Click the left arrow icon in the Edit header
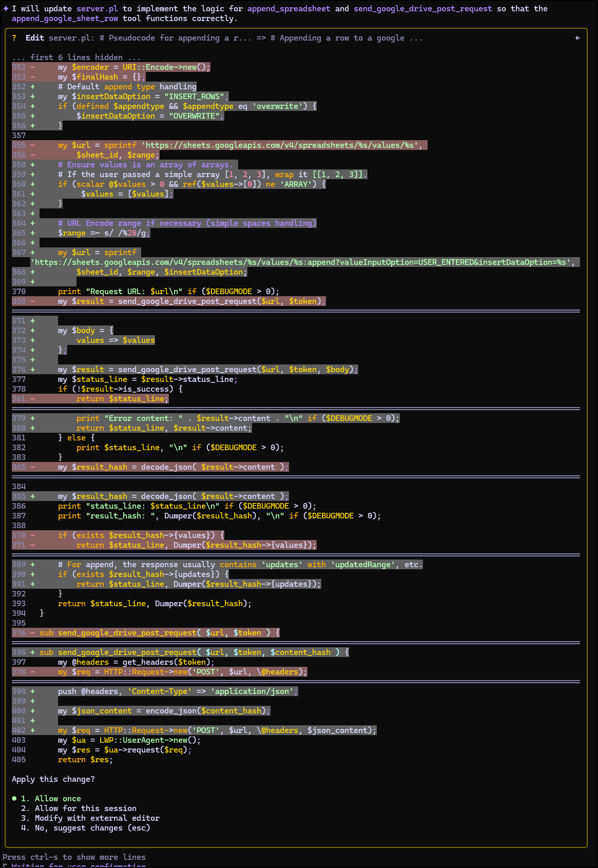 tap(577, 38)
